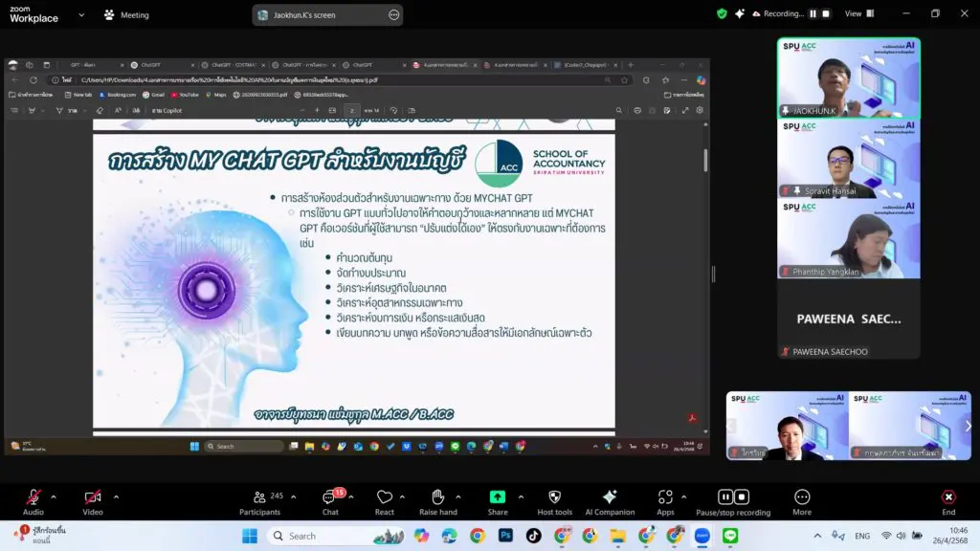Click the search magnifier in shared PDF toolbar
The width and height of the screenshot is (980, 551).
[619, 111]
